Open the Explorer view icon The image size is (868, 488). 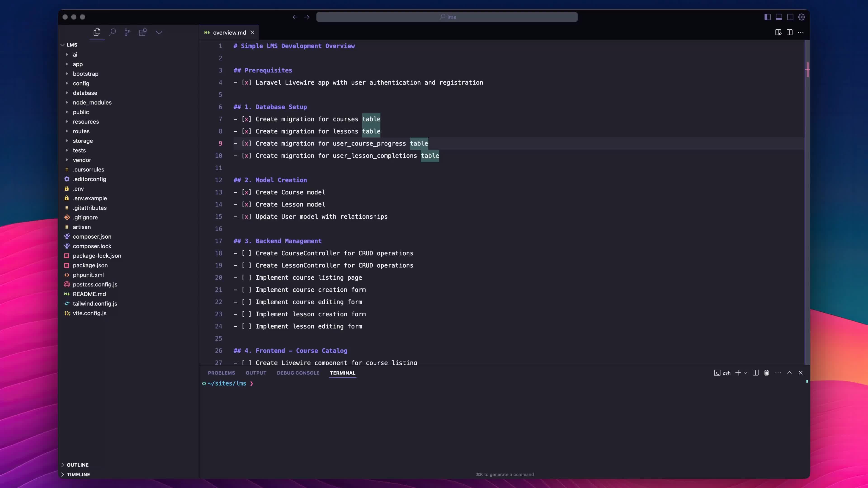point(97,32)
